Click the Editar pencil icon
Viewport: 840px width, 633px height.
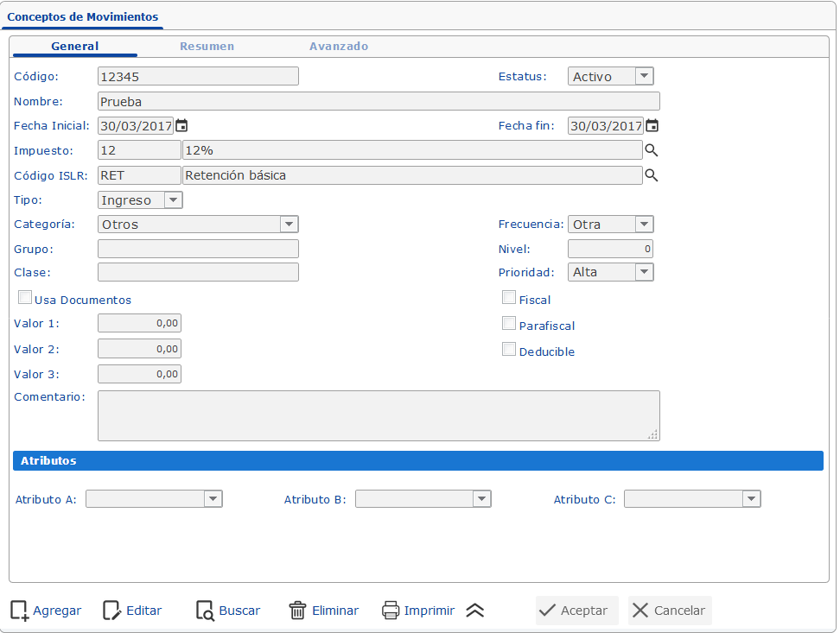[x=112, y=611]
